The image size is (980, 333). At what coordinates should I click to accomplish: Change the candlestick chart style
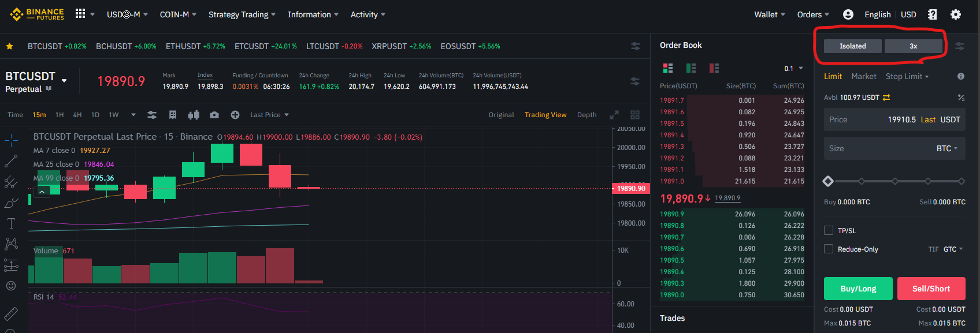[x=194, y=115]
